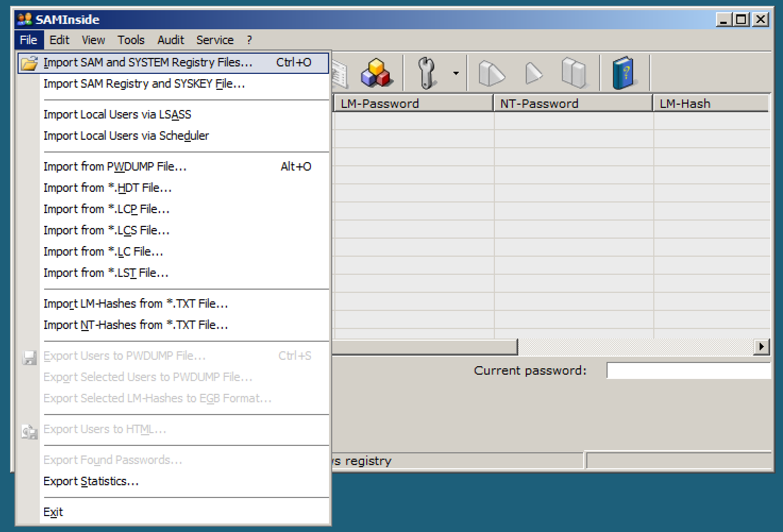Select Import NT-Hashes from *.TXT File
Viewport: 783px width, 532px height.
coord(173,325)
